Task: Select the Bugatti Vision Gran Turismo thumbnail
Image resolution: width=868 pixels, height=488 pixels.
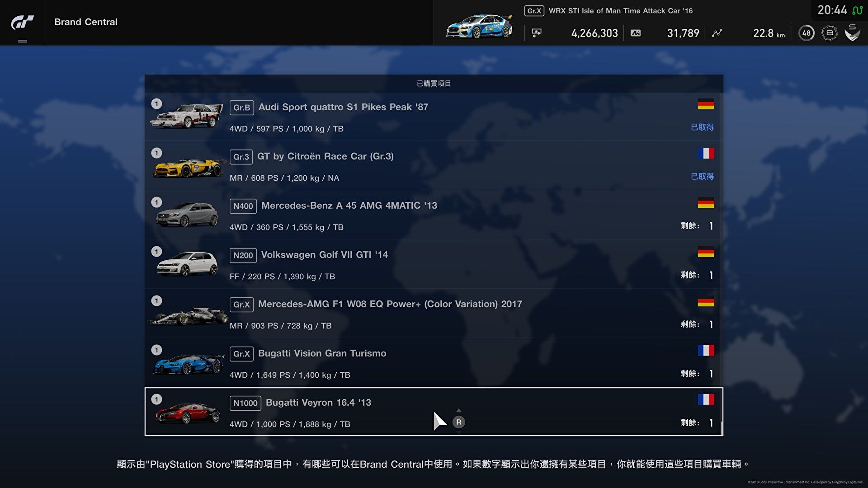Action: click(x=189, y=364)
